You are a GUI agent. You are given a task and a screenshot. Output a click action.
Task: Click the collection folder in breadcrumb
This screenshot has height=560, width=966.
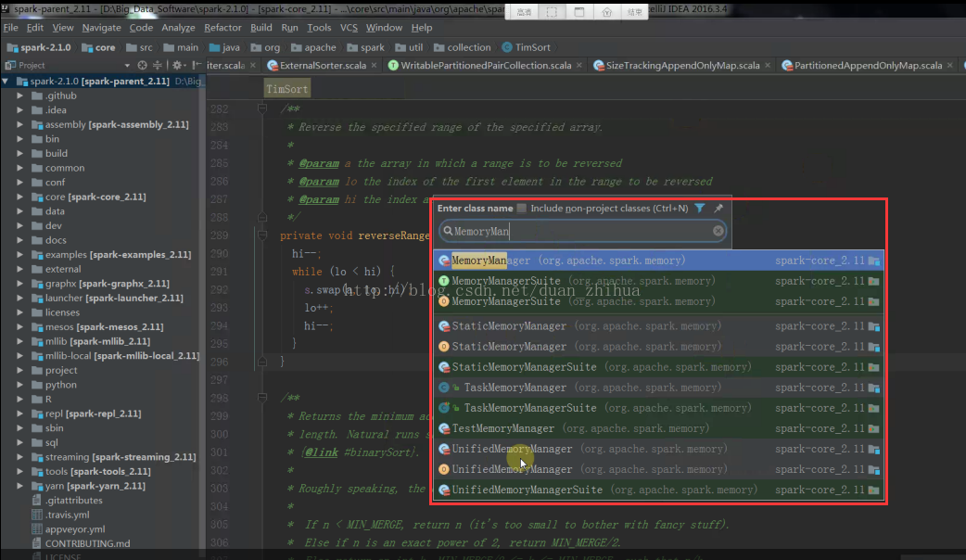tap(462, 47)
